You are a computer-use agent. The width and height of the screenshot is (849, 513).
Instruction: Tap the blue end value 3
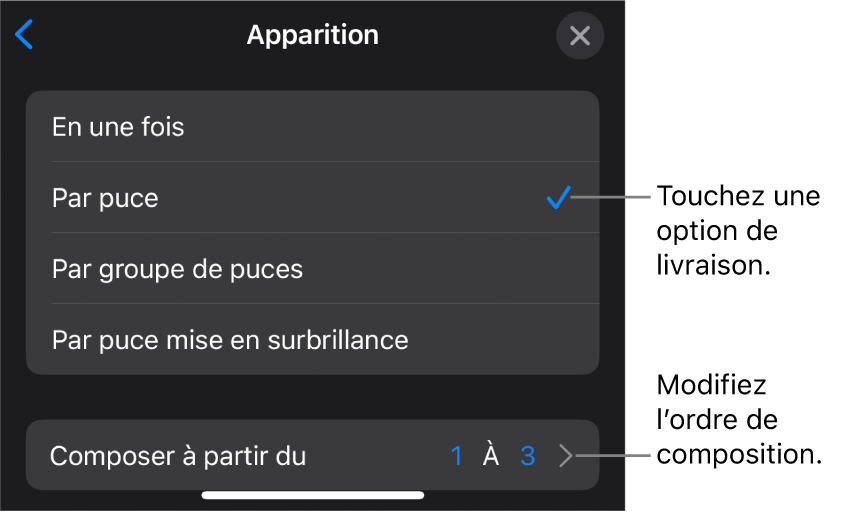[528, 457]
